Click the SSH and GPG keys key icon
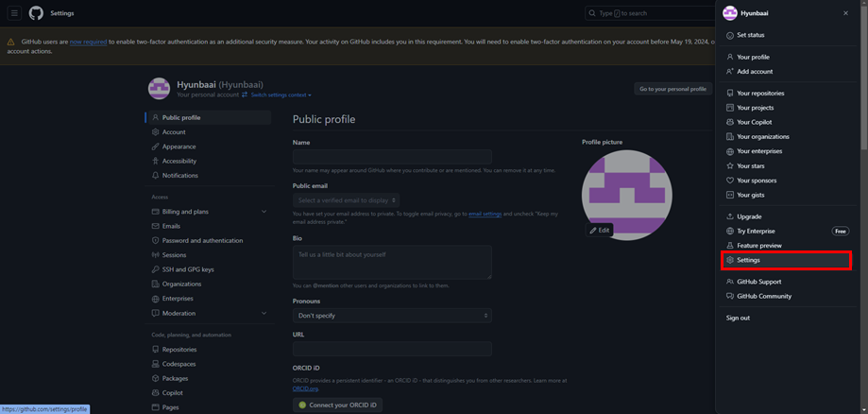The height and width of the screenshot is (414, 868). (x=156, y=270)
